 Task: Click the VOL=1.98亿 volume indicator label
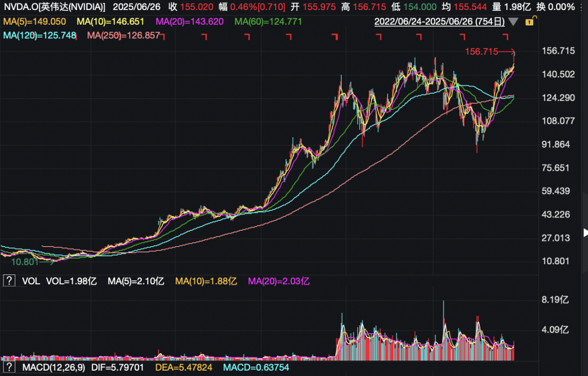pos(72,281)
